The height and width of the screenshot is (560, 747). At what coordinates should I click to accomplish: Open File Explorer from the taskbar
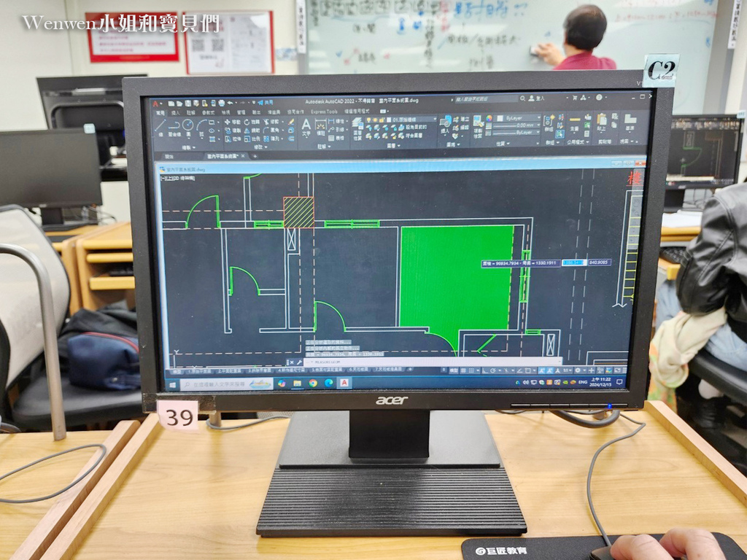point(298,383)
